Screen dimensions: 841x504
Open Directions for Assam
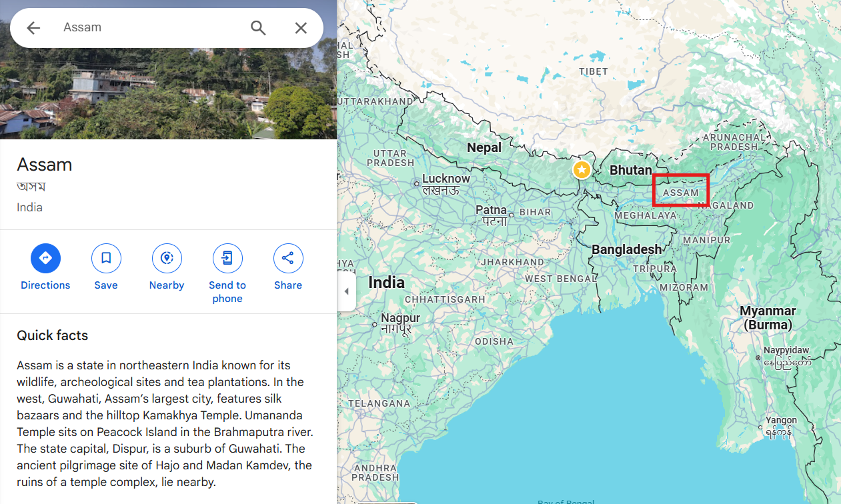45,258
